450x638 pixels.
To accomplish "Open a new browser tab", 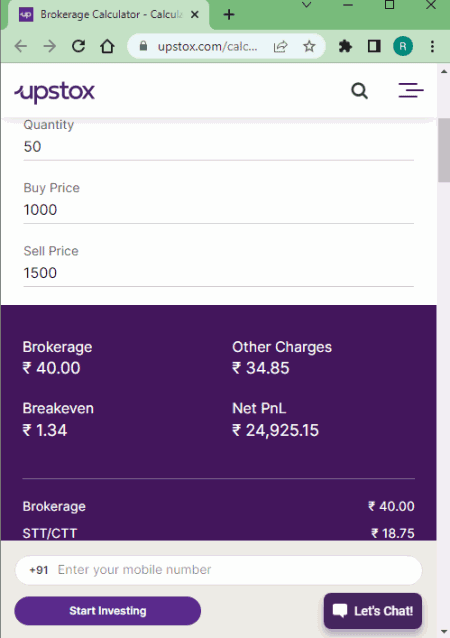I will (x=229, y=15).
